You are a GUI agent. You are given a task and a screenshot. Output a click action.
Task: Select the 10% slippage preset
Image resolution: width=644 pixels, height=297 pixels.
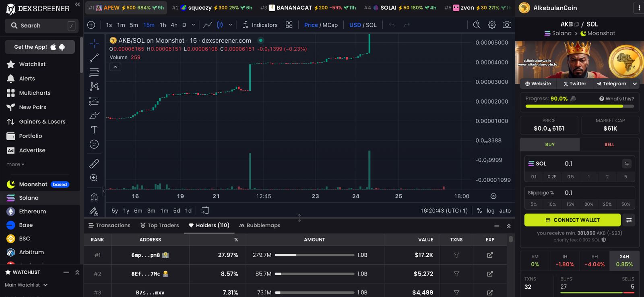[552, 204]
